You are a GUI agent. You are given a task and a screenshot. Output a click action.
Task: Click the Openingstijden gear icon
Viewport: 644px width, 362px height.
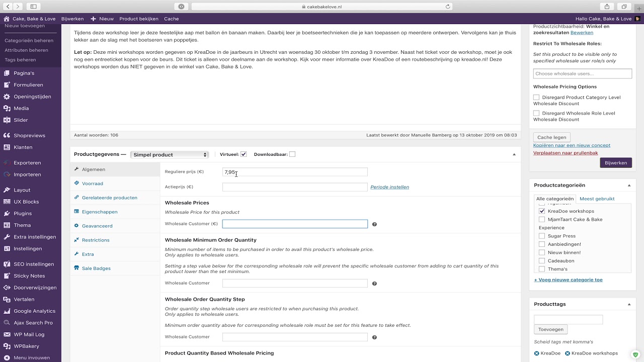(x=7, y=97)
